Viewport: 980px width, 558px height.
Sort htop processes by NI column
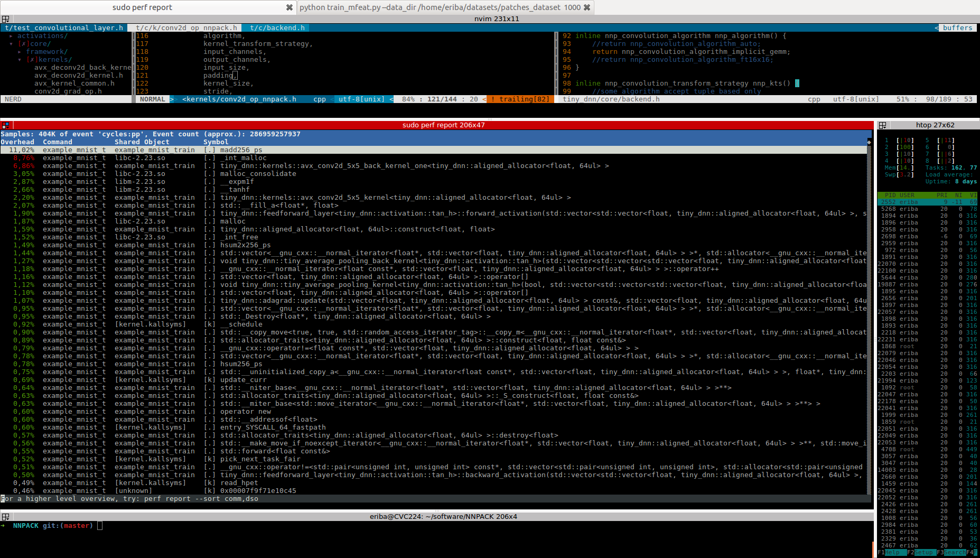(x=959, y=195)
